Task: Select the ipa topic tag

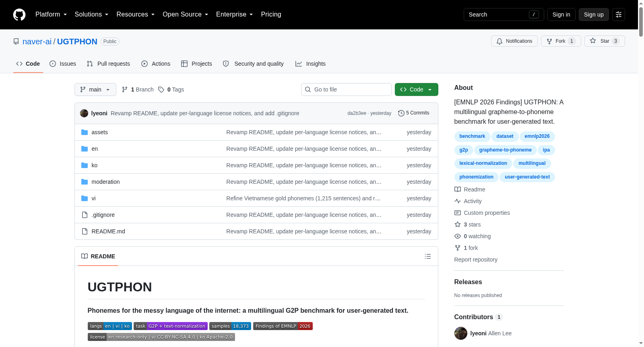Action: [x=546, y=150]
